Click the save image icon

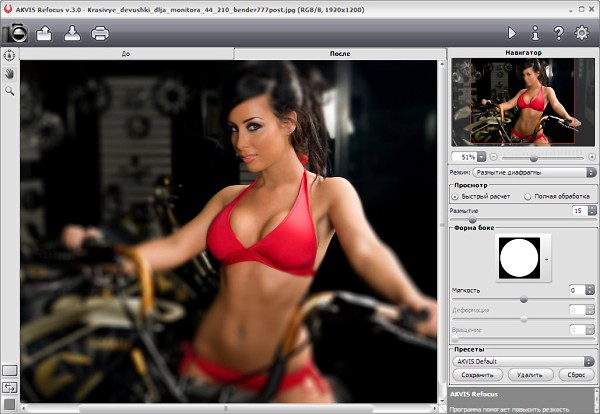click(71, 33)
